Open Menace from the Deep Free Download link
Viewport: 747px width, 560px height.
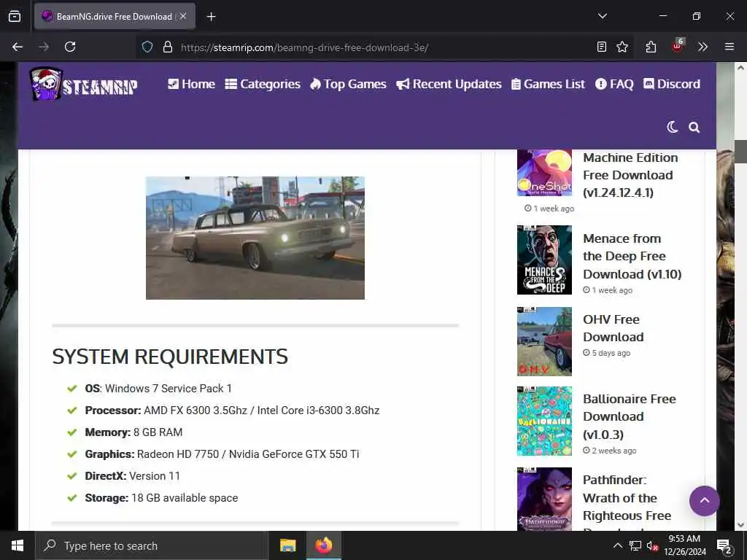coord(632,256)
